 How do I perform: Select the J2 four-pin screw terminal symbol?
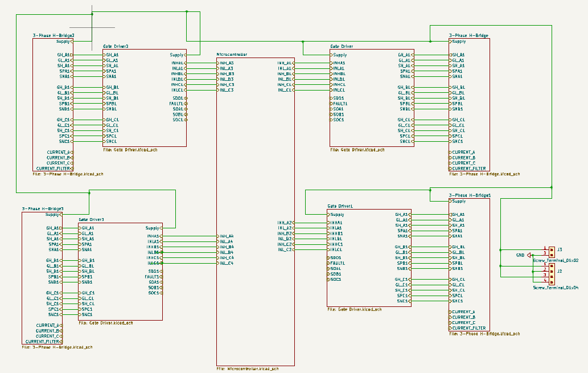pos(552,274)
